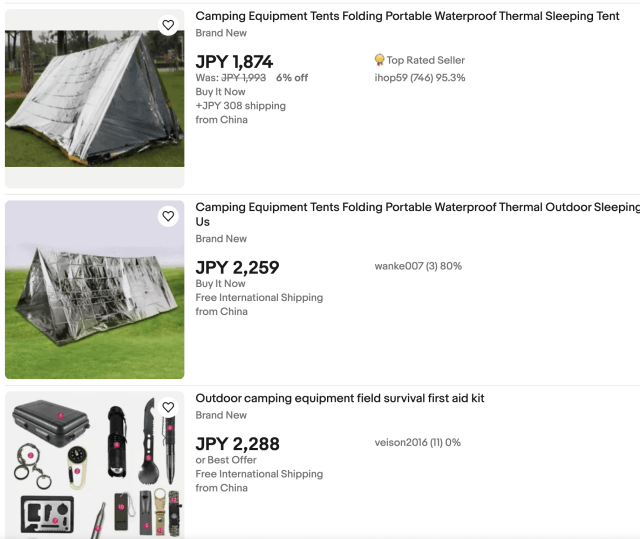
Task: Open the survival first aid kit product image
Action: pos(94,465)
